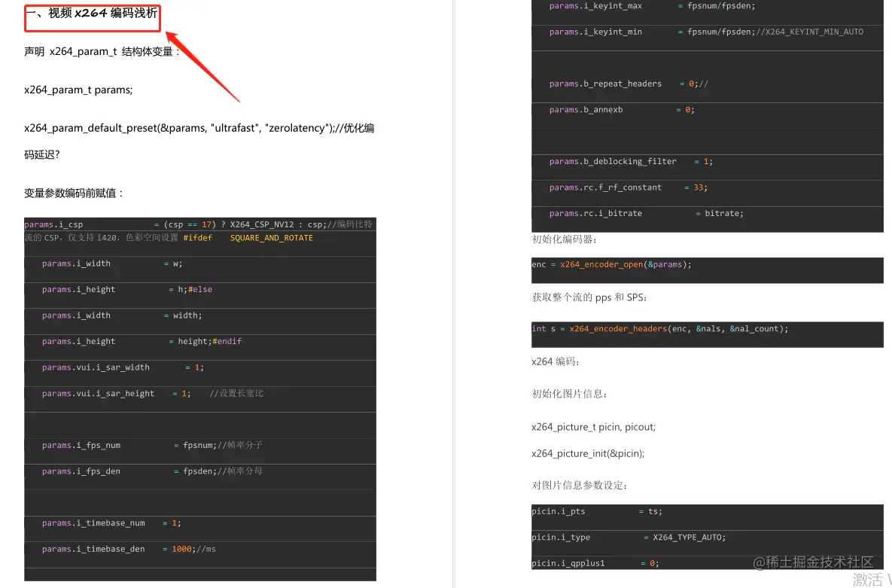Click the line 'x264_picture_t picin, picout;'

(593, 428)
